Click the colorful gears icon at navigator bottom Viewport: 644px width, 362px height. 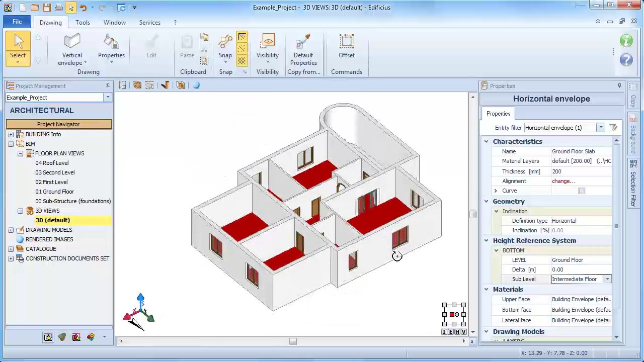(91, 337)
